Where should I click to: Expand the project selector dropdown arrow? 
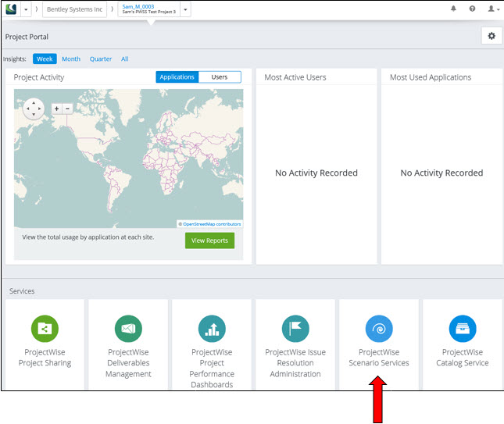pyautogui.click(x=185, y=9)
